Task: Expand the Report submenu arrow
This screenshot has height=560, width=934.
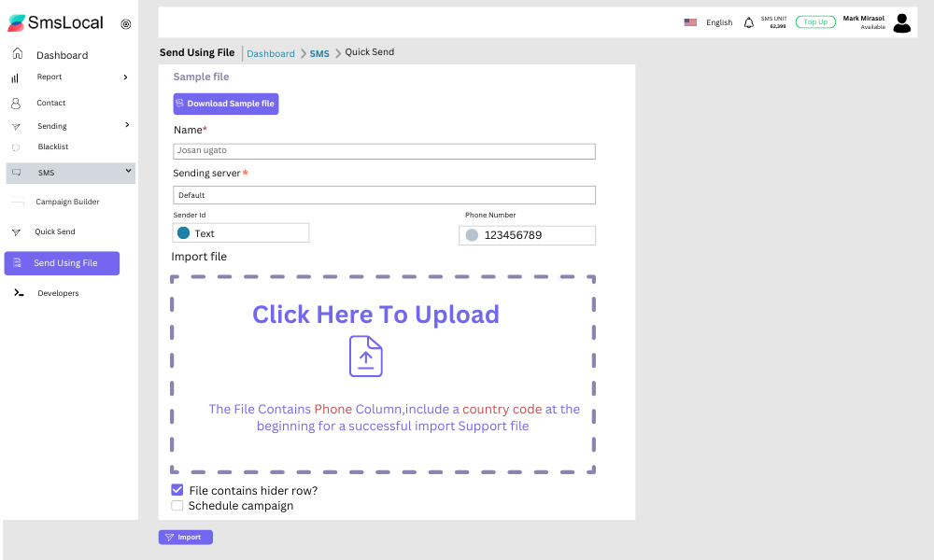Action: tap(126, 77)
